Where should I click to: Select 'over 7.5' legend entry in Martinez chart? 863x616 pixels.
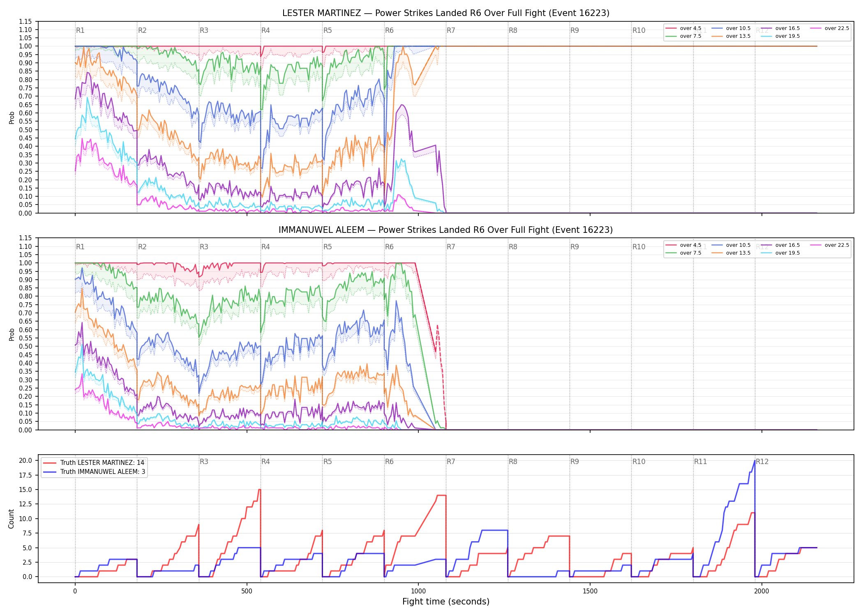[683, 36]
